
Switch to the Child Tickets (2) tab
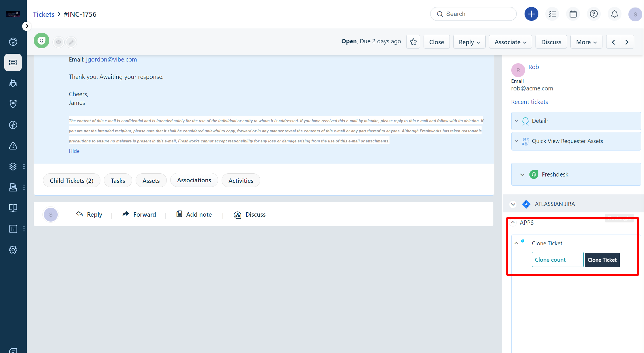(x=72, y=181)
